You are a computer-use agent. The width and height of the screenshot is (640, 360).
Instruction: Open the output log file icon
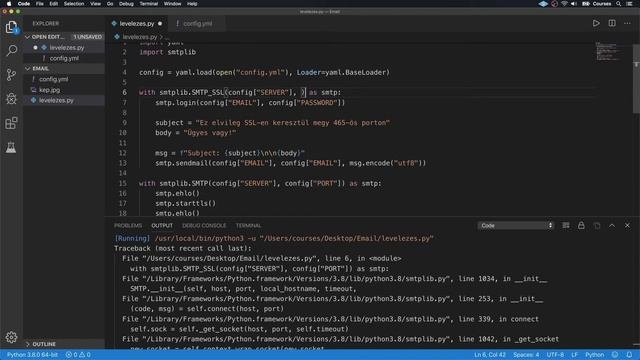pos(597,225)
